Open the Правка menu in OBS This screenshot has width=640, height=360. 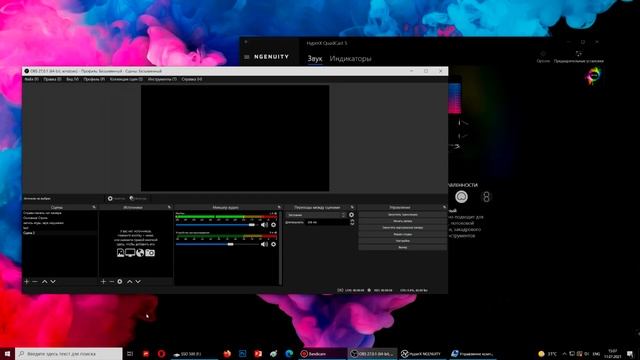click(x=52, y=79)
